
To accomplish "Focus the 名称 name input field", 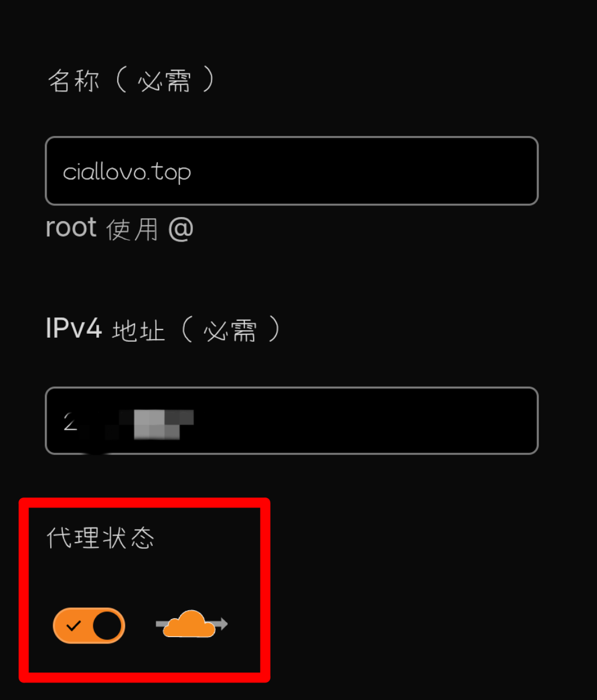I will (x=292, y=171).
